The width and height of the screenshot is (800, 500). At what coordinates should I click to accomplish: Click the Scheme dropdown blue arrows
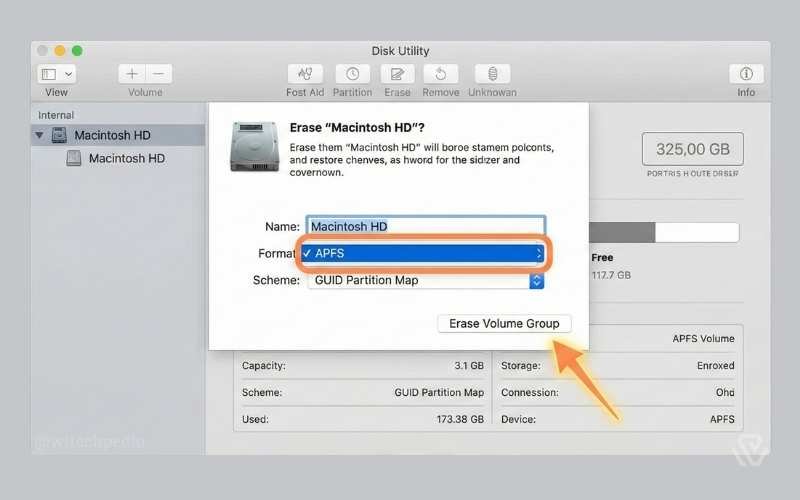pyautogui.click(x=536, y=281)
